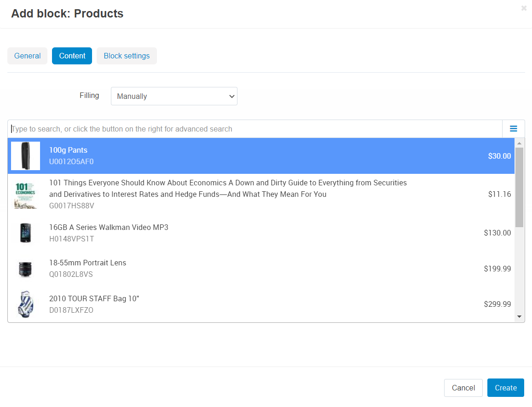The height and width of the screenshot is (407, 532).
Task: Pick the 2010 TOUR STAFF Bag 10" item
Action: click(94, 299)
